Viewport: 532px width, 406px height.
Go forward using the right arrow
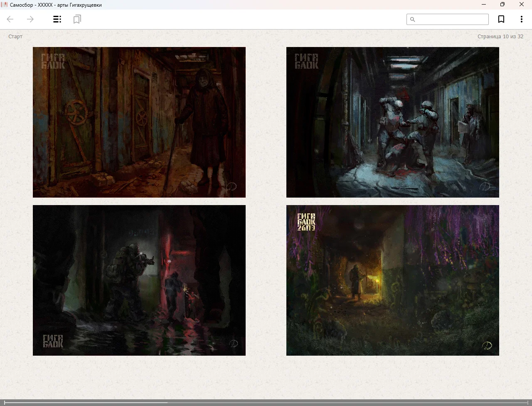point(30,19)
